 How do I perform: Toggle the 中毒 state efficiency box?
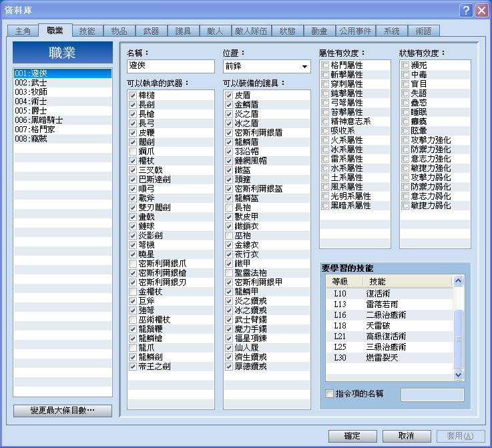(x=405, y=75)
